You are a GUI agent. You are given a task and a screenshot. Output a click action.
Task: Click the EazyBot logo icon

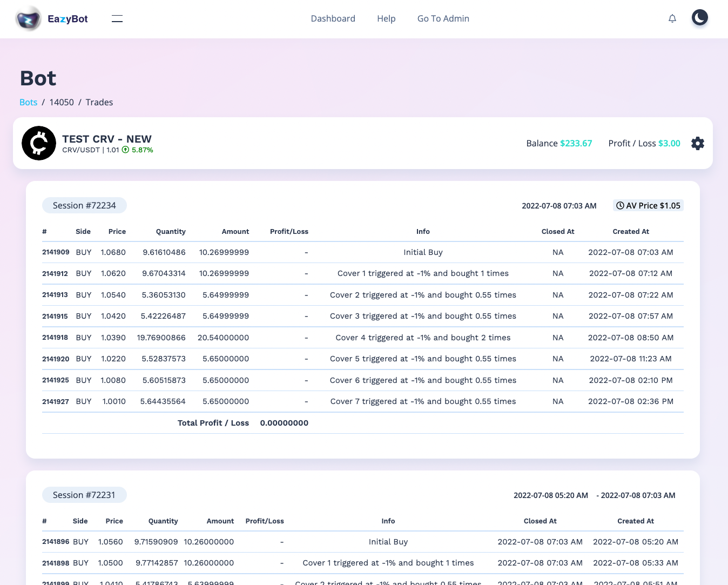click(x=28, y=19)
